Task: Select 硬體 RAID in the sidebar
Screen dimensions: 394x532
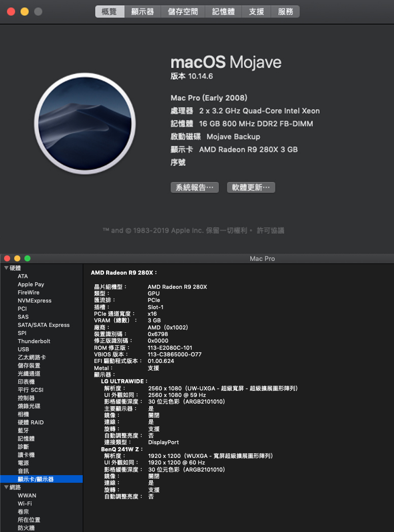Action: (30, 422)
